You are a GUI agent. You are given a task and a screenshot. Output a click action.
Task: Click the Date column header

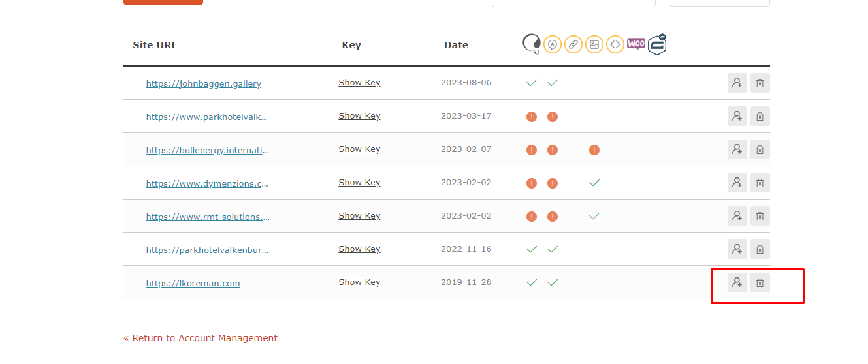(456, 45)
